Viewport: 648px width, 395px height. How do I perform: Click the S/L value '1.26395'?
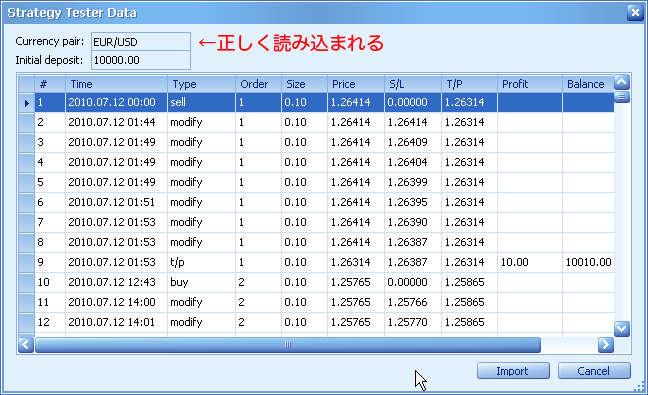tap(413, 202)
